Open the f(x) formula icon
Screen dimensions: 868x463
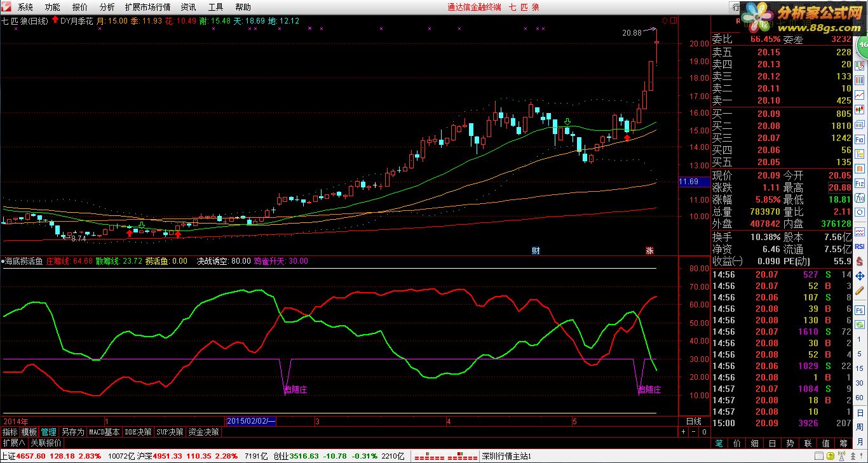click(x=860, y=198)
